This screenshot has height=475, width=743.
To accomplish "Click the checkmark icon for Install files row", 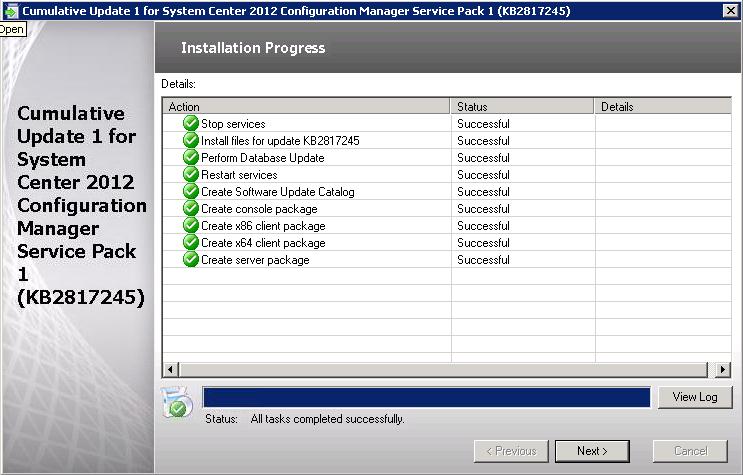I will coord(191,141).
